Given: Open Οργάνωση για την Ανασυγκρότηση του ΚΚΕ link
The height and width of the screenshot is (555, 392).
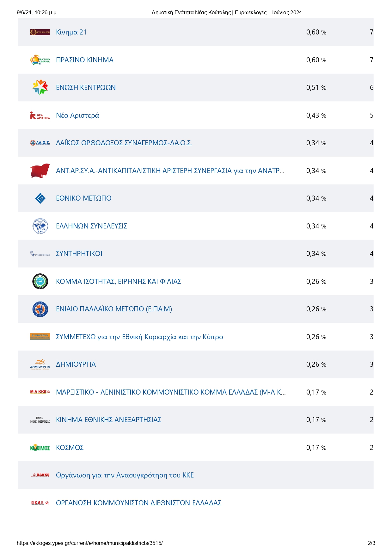Looking at the screenshot, I should click(x=125, y=475).
